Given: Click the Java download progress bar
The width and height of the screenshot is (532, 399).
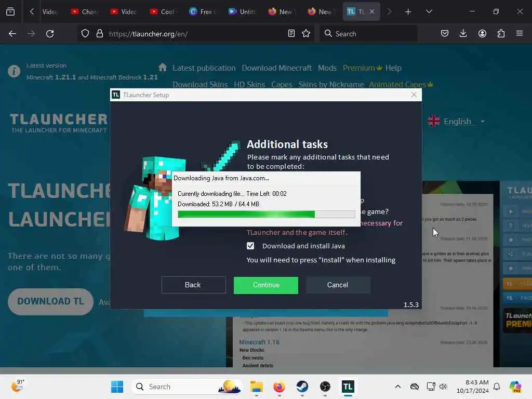Looking at the screenshot, I should coord(267,214).
